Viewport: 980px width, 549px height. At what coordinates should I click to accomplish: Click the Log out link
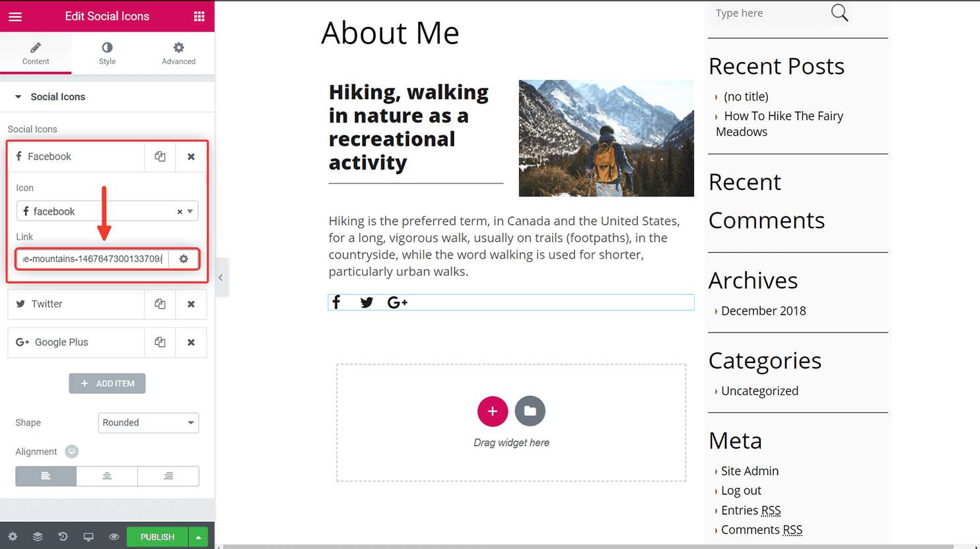click(x=741, y=491)
